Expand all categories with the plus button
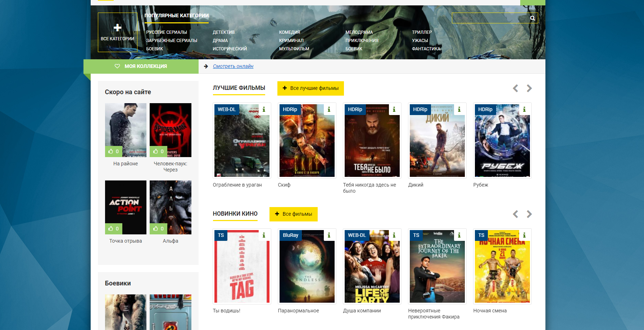644x330 pixels. click(x=117, y=32)
